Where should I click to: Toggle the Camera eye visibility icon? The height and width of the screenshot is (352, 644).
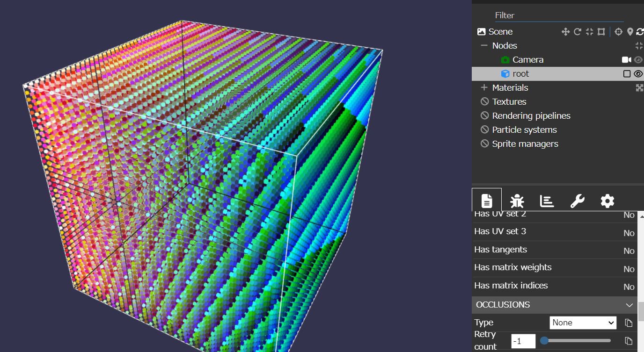[638, 60]
